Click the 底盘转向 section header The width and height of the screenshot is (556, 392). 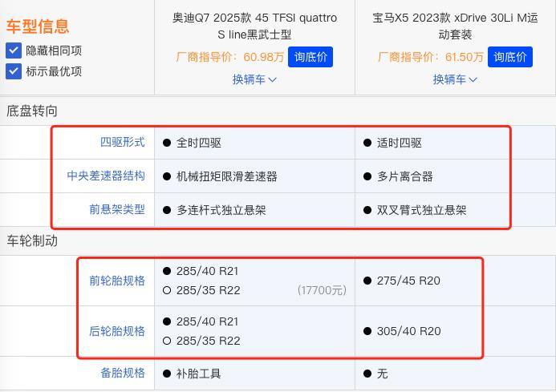(x=32, y=111)
